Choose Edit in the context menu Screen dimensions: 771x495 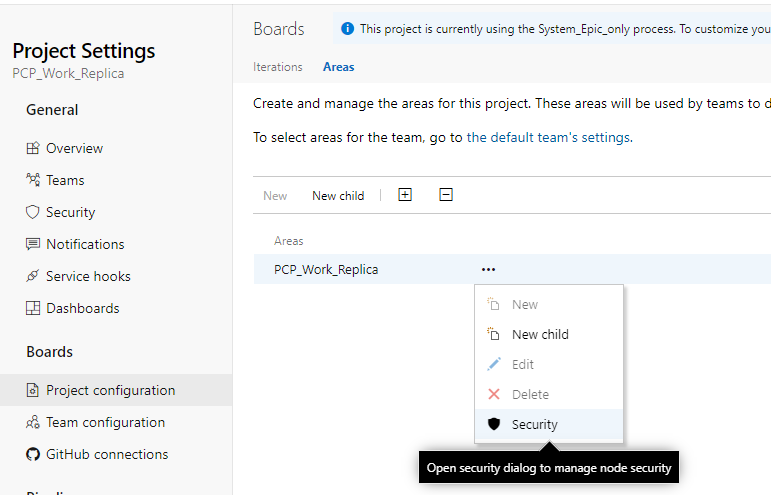pyautogui.click(x=549, y=364)
